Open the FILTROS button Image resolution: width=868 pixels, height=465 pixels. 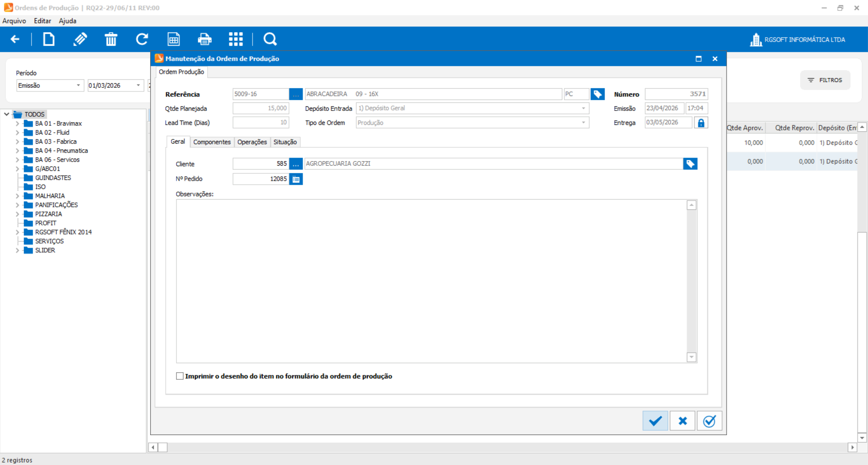tap(825, 80)
